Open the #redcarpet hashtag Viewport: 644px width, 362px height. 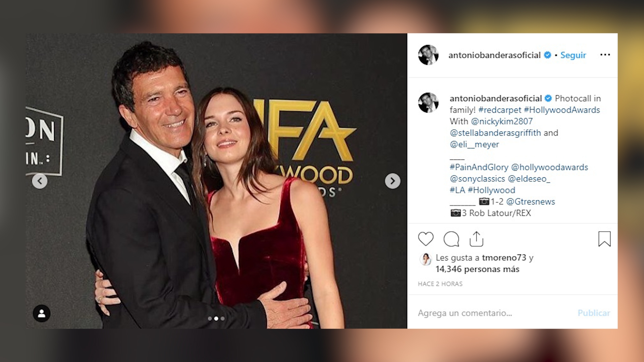[x=500, y=110]
